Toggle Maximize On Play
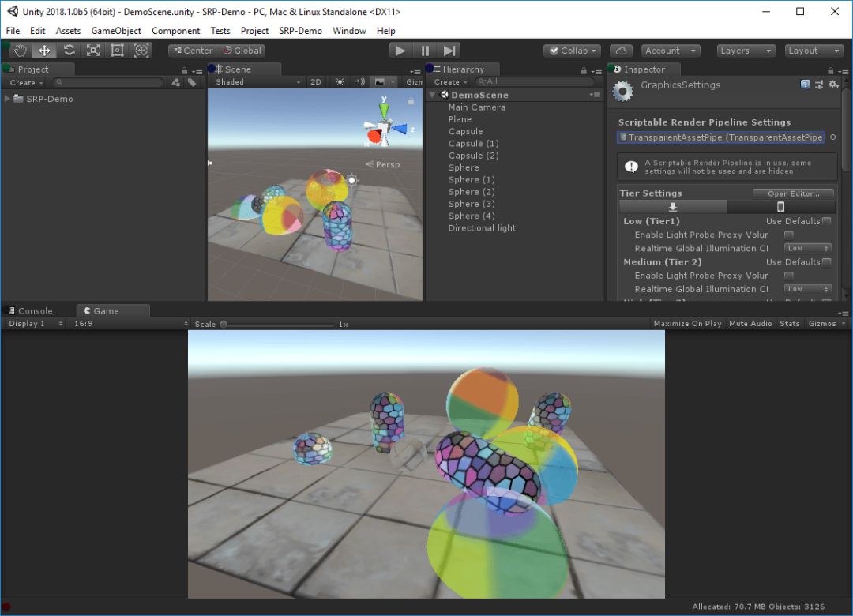Viewport: 853px width, 616px height. (687, 323)
